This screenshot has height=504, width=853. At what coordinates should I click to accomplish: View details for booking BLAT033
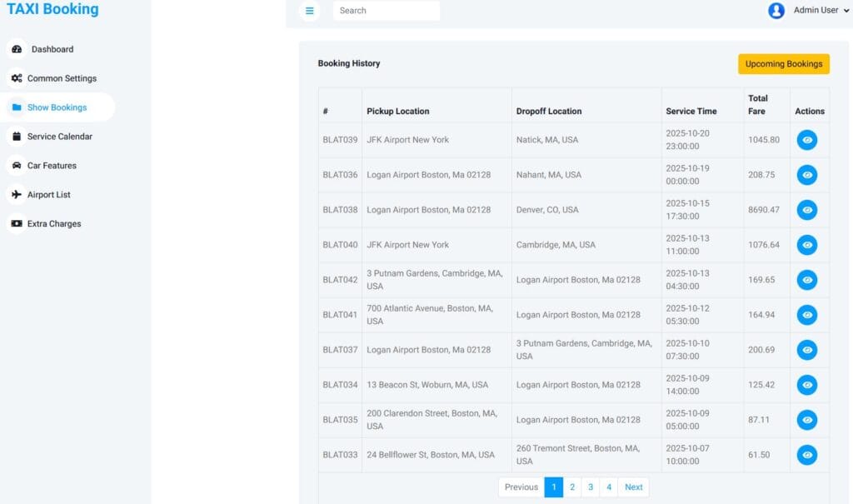click(806, 455)
